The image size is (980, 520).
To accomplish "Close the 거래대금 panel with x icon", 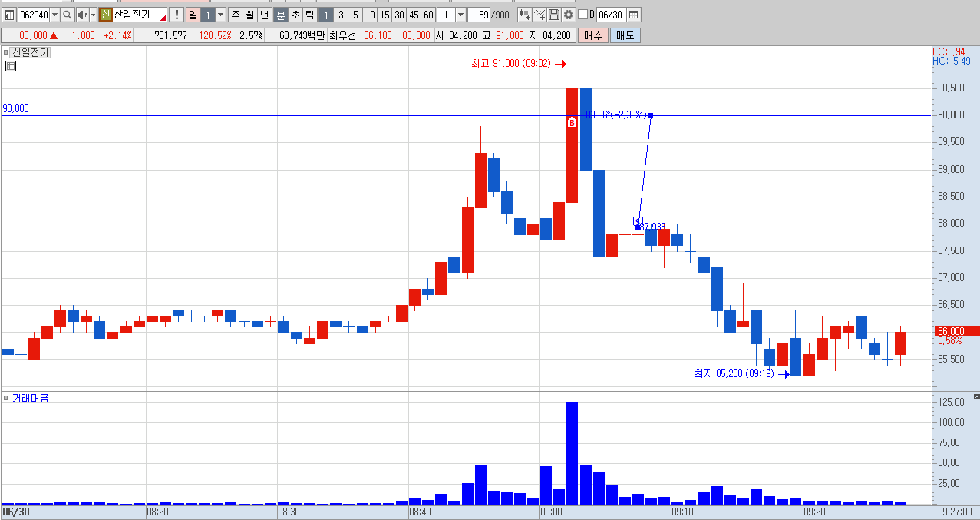I will [976, 396].
